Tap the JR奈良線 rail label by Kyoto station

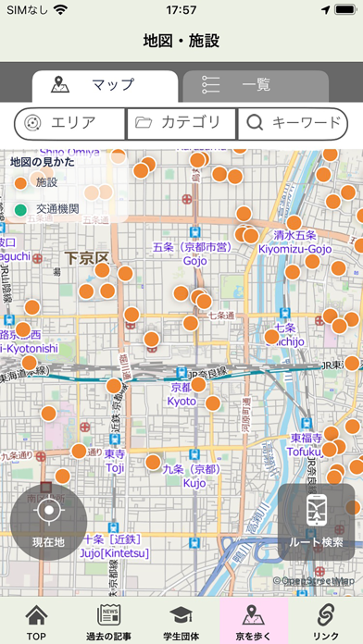(x=207, y=372)
